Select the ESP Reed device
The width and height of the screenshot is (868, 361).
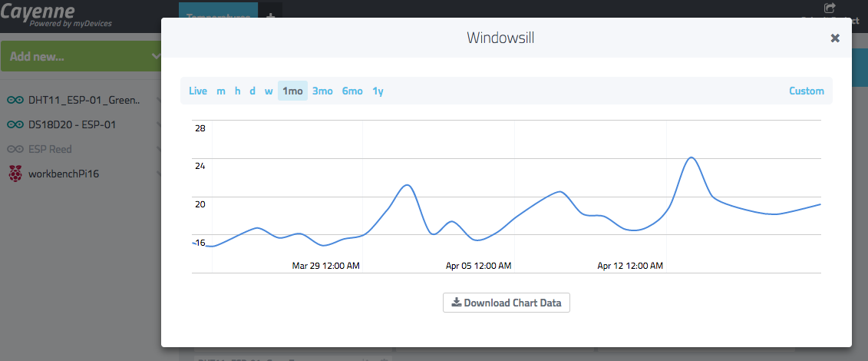pyautogui.click(x=50, y=149)
